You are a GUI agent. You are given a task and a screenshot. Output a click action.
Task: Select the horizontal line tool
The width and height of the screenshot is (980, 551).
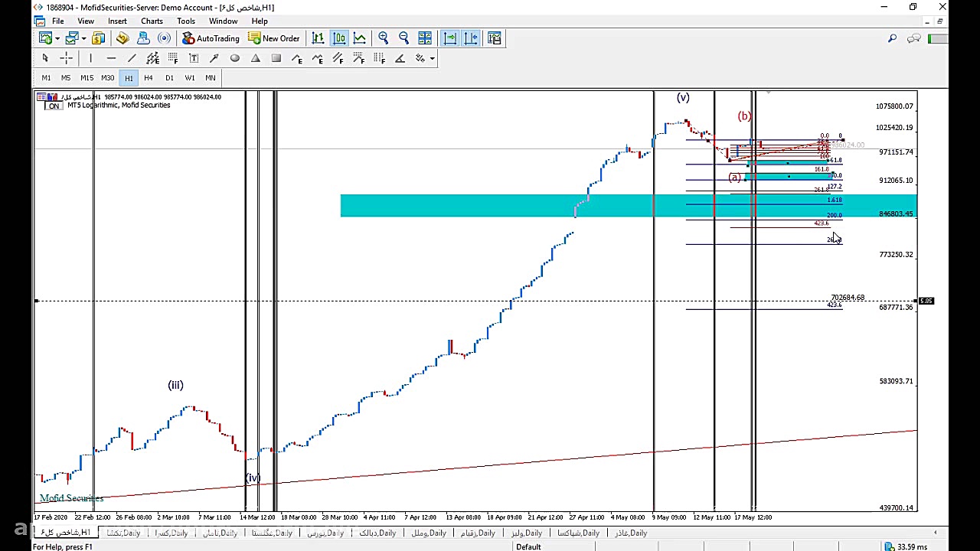tap(111, 58)
